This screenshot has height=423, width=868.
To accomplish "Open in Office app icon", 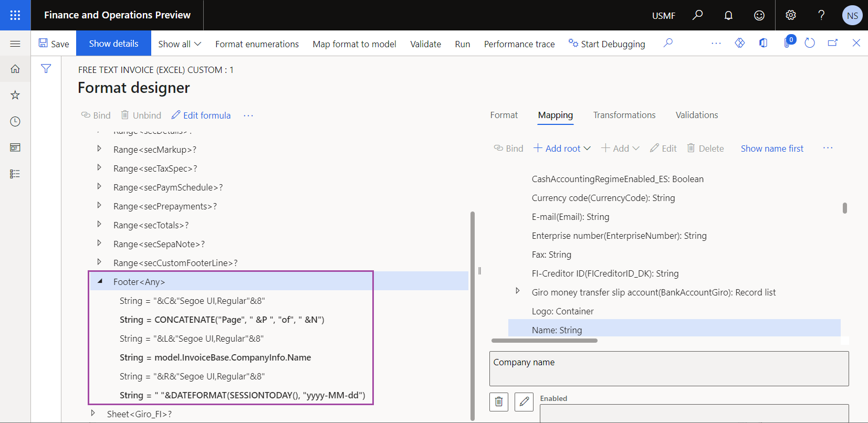I will click(x=764, y=43).
